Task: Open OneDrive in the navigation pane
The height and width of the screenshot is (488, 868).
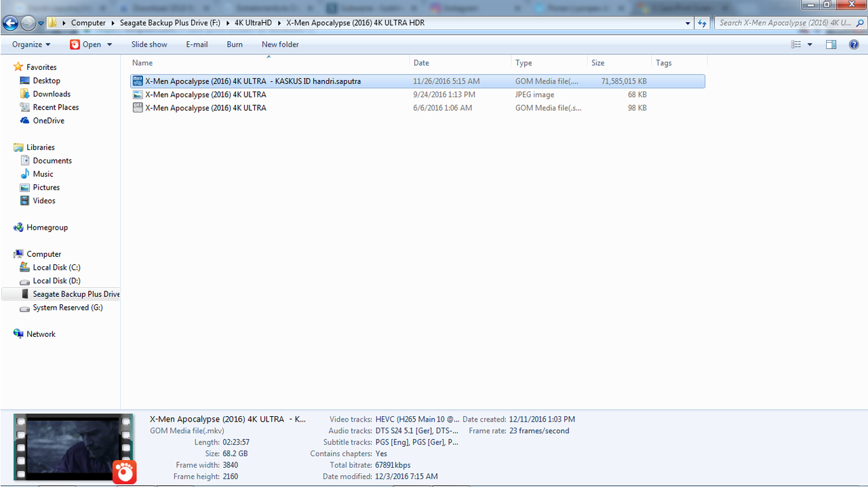Action: coord(48,121)
